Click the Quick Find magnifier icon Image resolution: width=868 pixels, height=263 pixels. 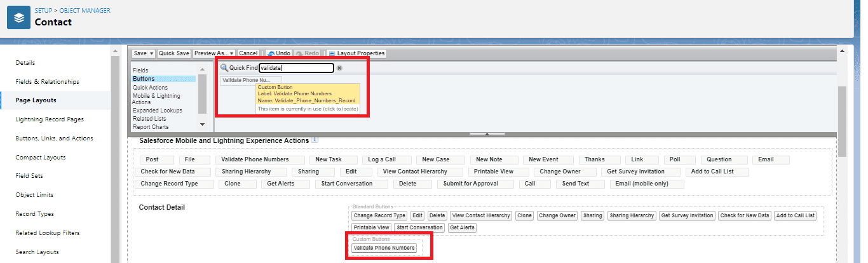tap(224, 68)
